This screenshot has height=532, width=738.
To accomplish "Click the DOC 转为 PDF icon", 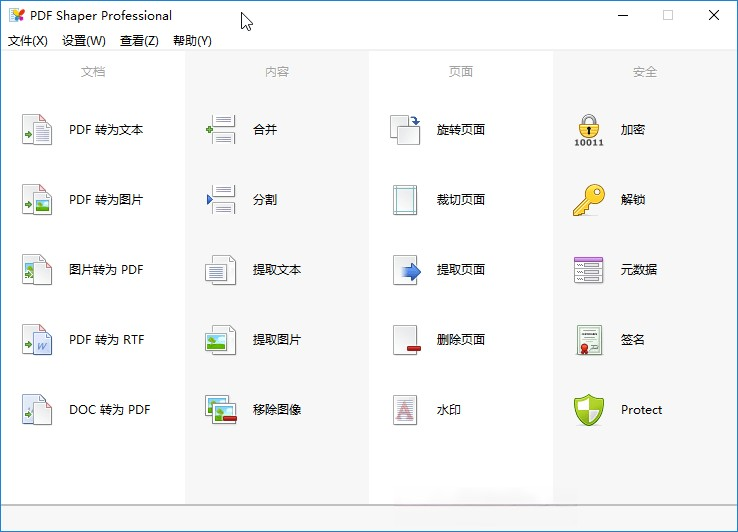I will [37, 410].
